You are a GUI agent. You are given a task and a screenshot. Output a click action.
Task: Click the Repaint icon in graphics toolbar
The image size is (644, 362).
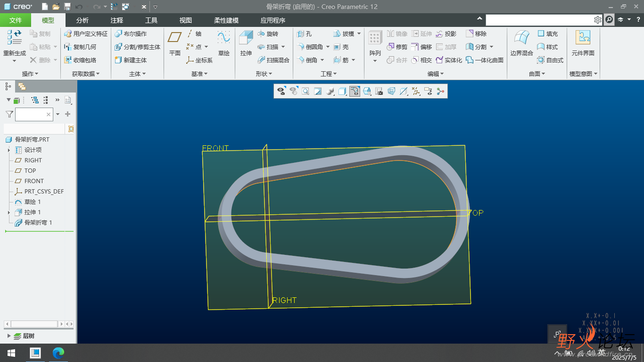(318, 91)
